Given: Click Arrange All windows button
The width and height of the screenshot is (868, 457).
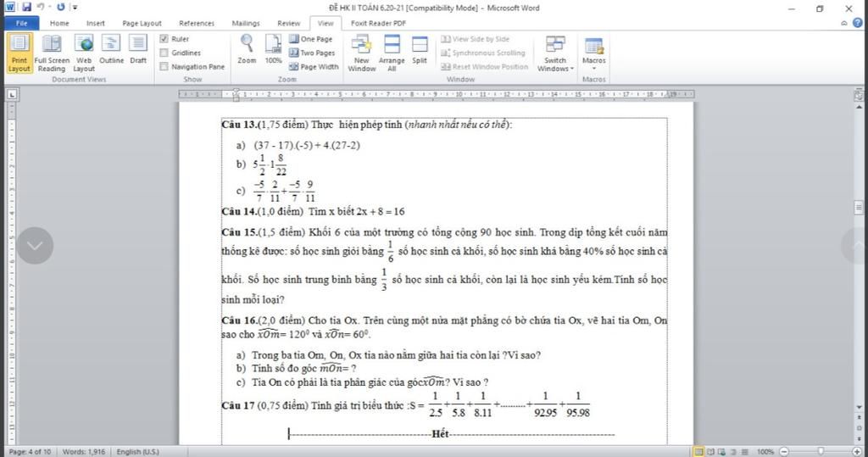Looking at the screenshot, I should (392, 53).
